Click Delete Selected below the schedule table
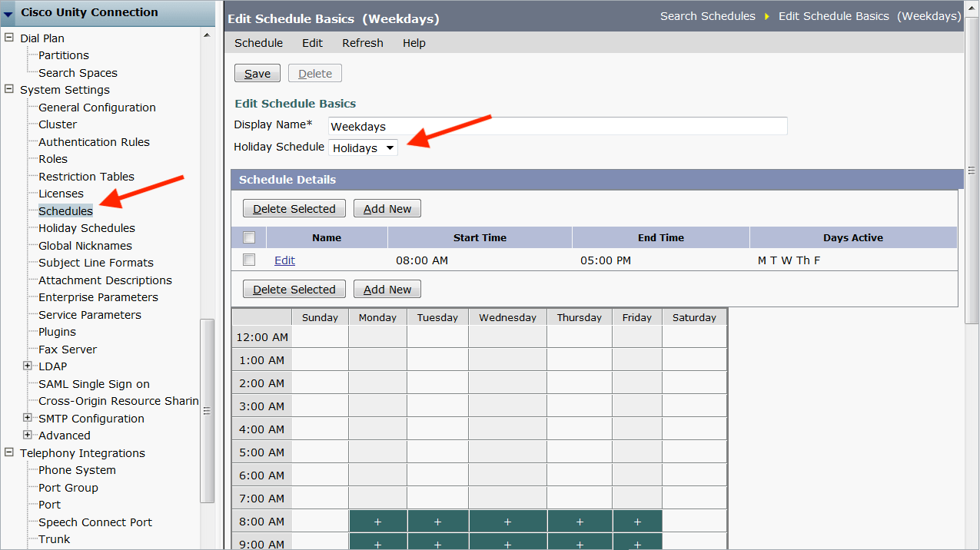980x550 pixels. point(294,290)
